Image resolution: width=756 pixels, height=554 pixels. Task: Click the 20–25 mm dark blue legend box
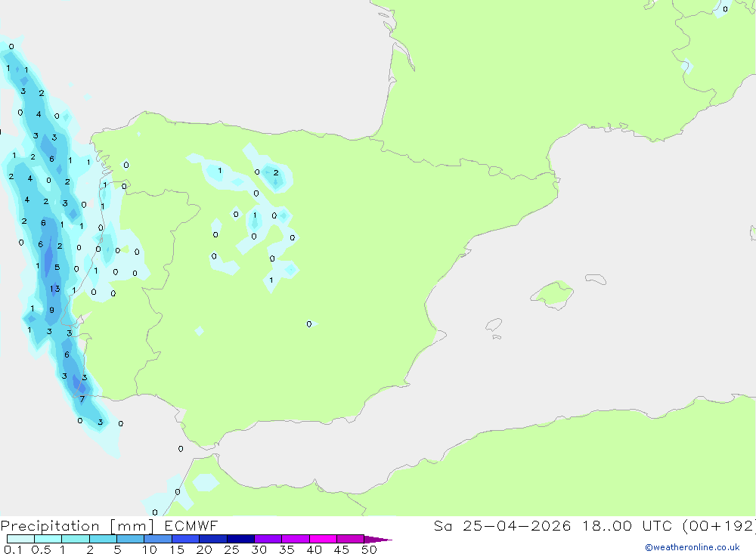pyautogui.click(x=213, y=539)
